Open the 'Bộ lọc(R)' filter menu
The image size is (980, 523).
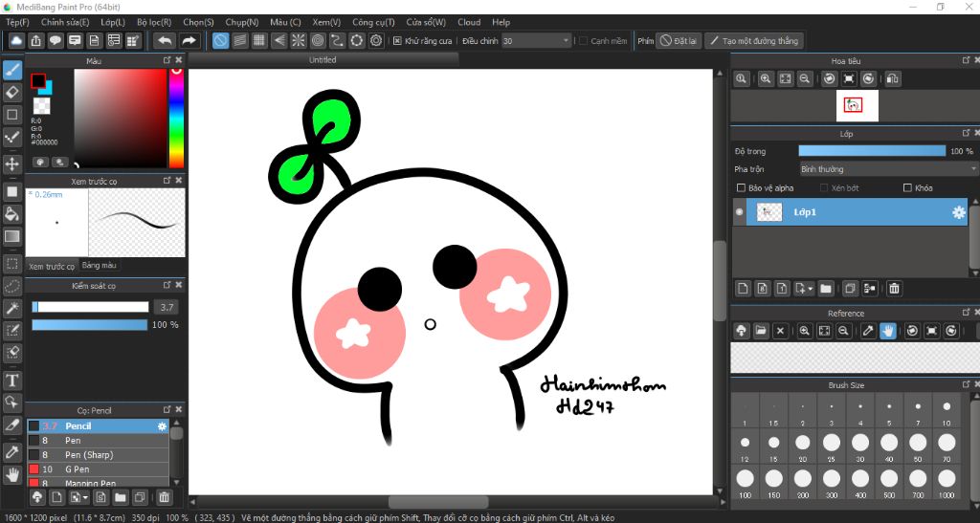154,22
